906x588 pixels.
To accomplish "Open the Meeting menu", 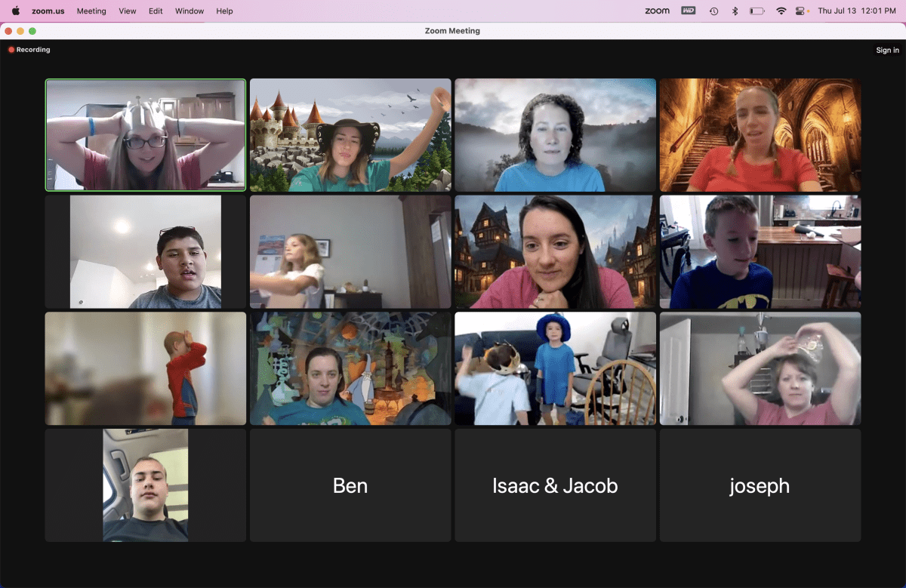I will pyautogui.click(x=91, y=11).
